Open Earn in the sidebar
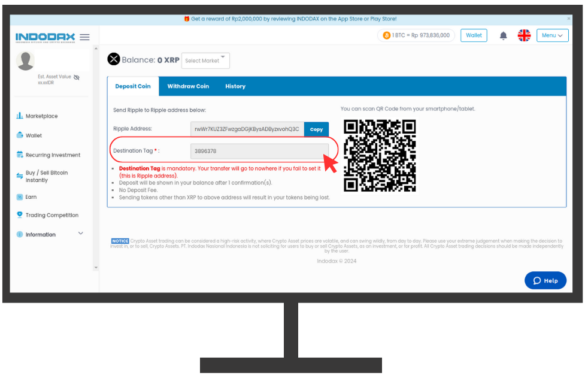 coord(31,197)
